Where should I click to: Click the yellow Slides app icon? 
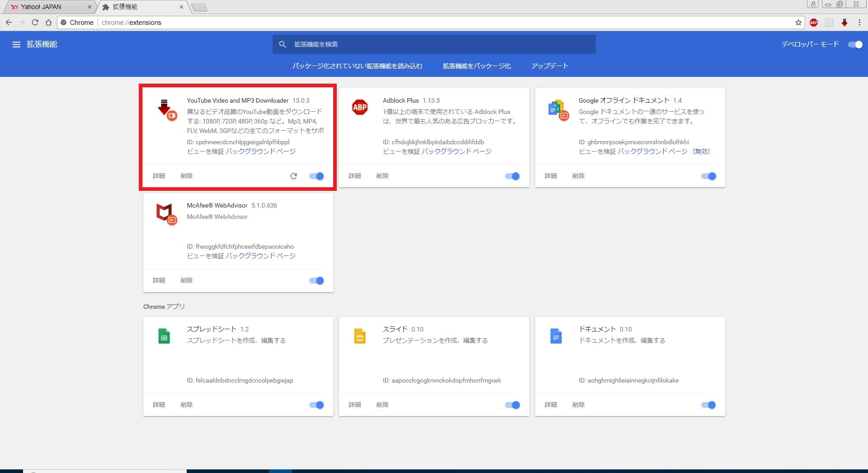coord(360,336)
